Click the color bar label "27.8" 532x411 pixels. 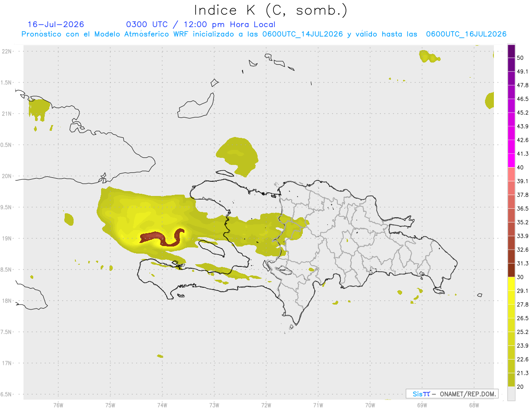523,305
